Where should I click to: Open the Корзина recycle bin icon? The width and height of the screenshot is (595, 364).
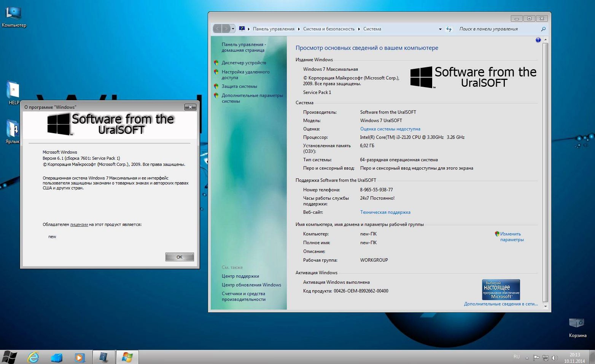(x=577, y=327)
